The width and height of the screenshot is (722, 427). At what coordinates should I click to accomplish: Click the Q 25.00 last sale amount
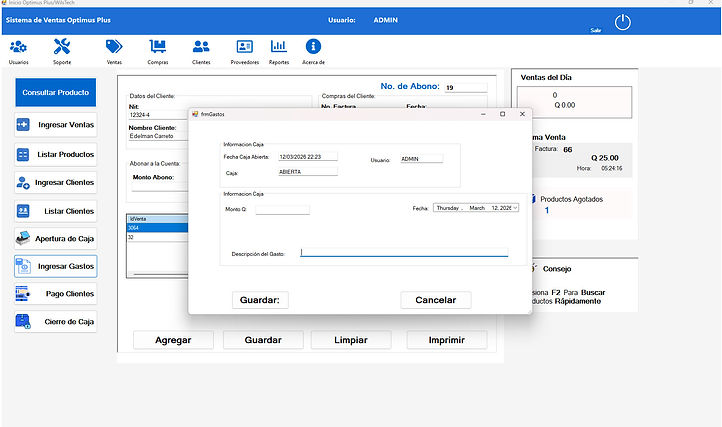click(x=605, y=158)
